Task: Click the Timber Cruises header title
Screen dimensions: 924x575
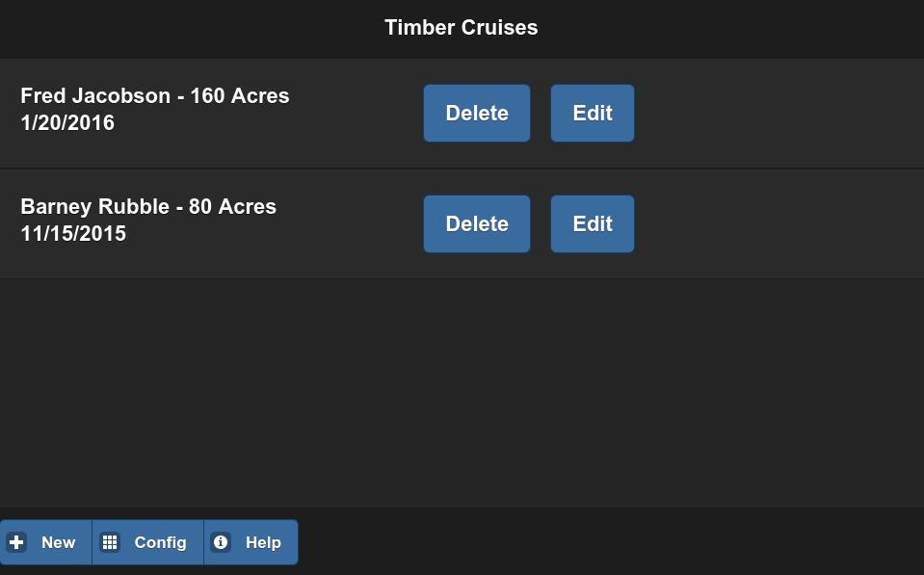Action: pyautogui.click(x=462, y=28)
